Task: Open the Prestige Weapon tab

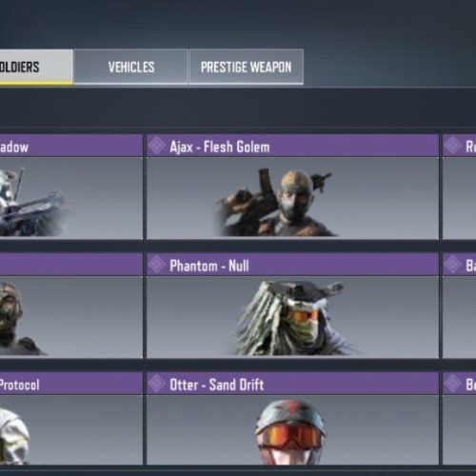Action: (247, 67)
